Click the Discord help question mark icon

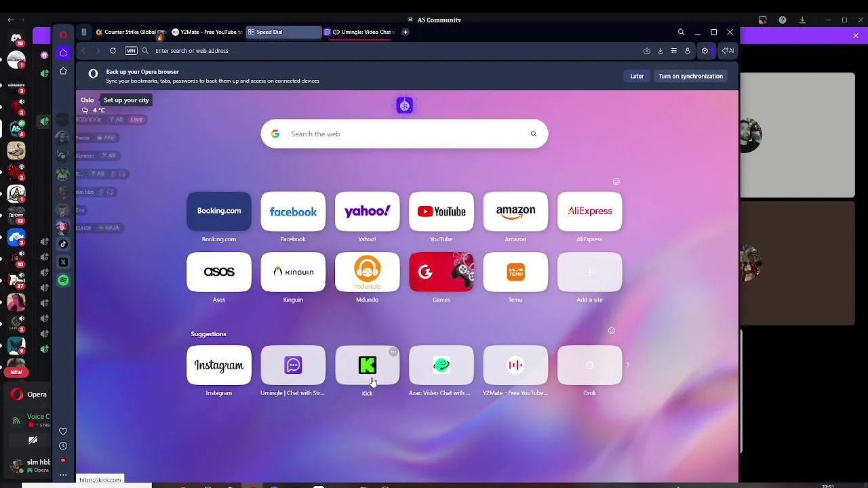(783, 20)
